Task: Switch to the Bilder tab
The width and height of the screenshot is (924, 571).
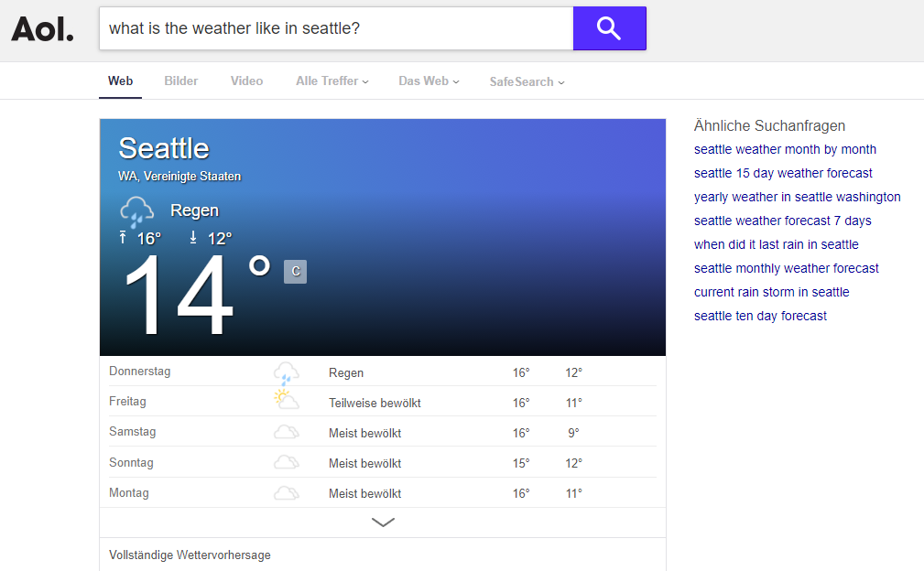Action: coord(180,81)
